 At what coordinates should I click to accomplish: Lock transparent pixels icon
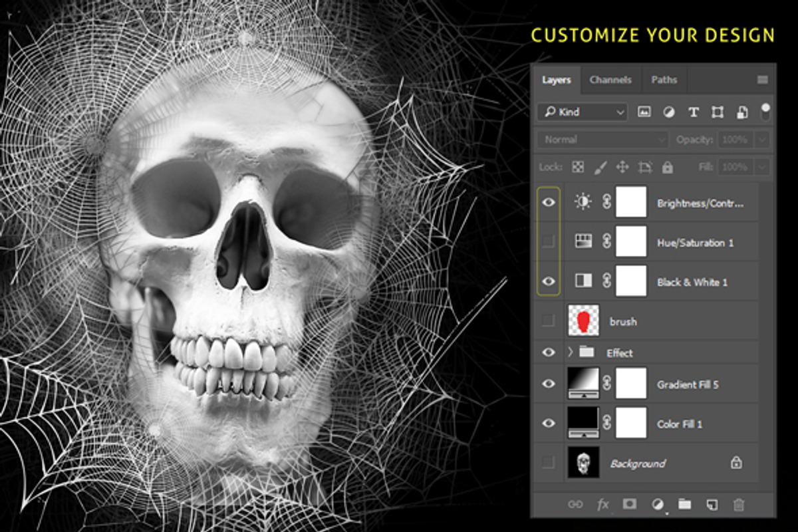(x=578, y=167)
